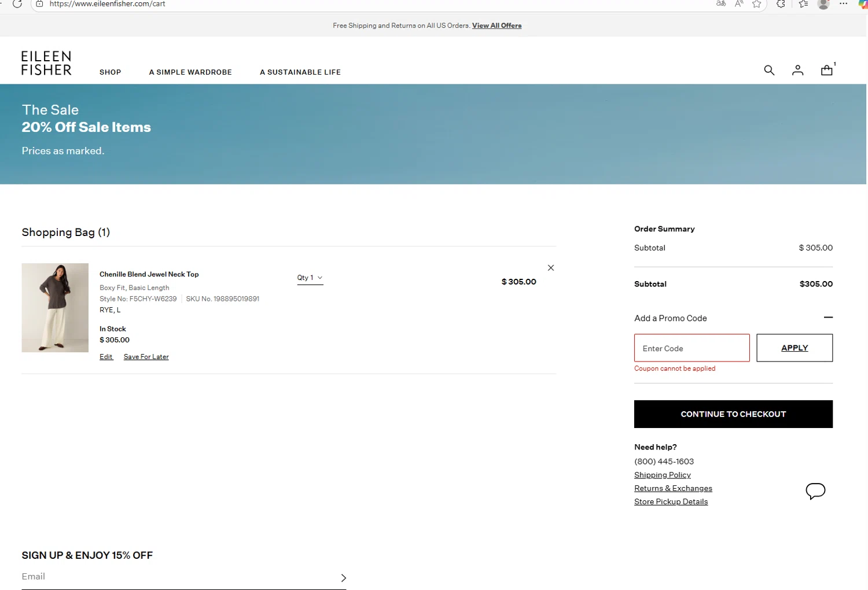Open the Returns & Exchanges link
Viewport: 868px width, 590px height.
click(x=673, y=488)
